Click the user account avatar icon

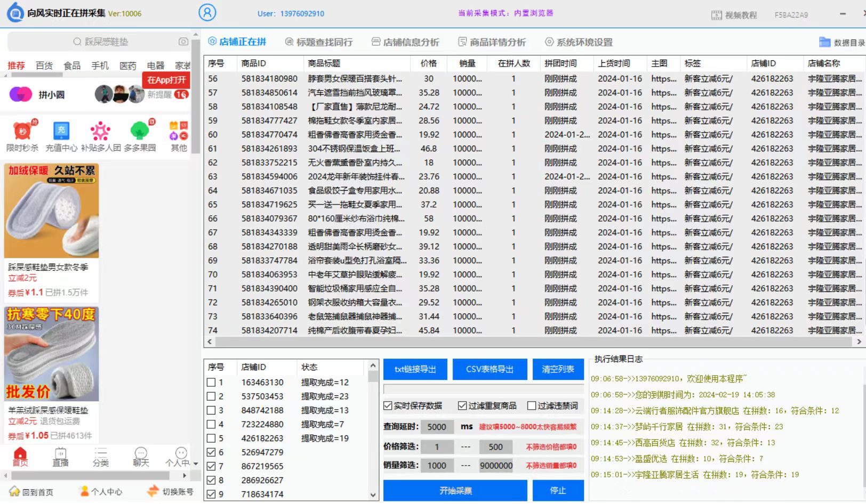pos(207,12)
